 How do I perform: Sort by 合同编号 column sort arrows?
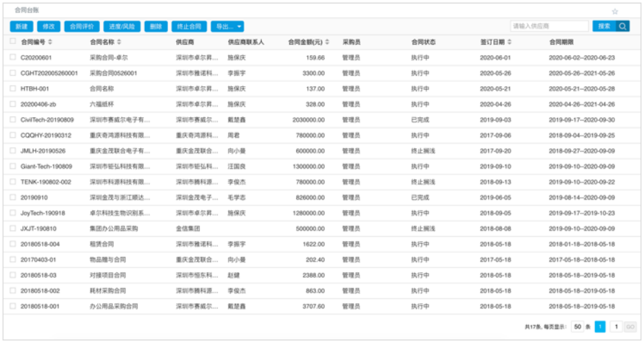tap(50, 42)
